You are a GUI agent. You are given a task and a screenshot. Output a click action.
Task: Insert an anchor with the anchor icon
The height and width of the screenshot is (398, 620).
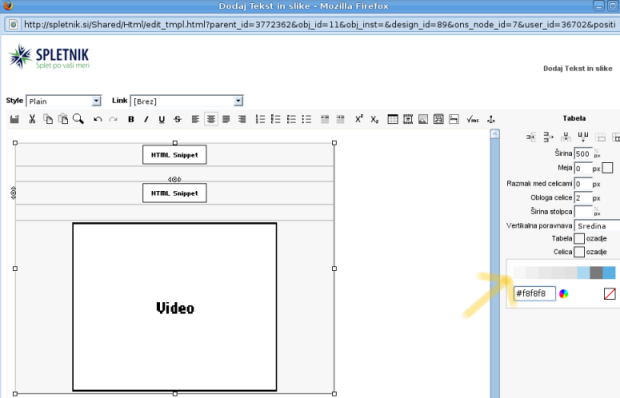(x=491, y=119)
